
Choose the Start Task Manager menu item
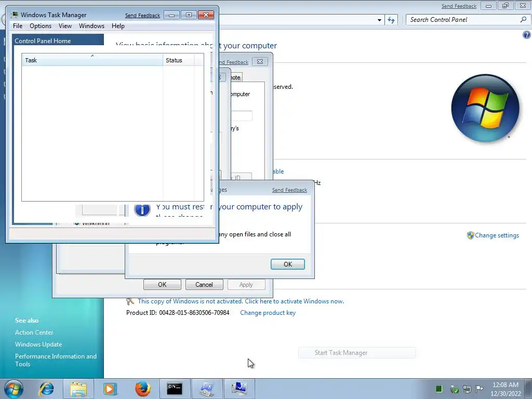pyautogui.click(x=357, y=353)
